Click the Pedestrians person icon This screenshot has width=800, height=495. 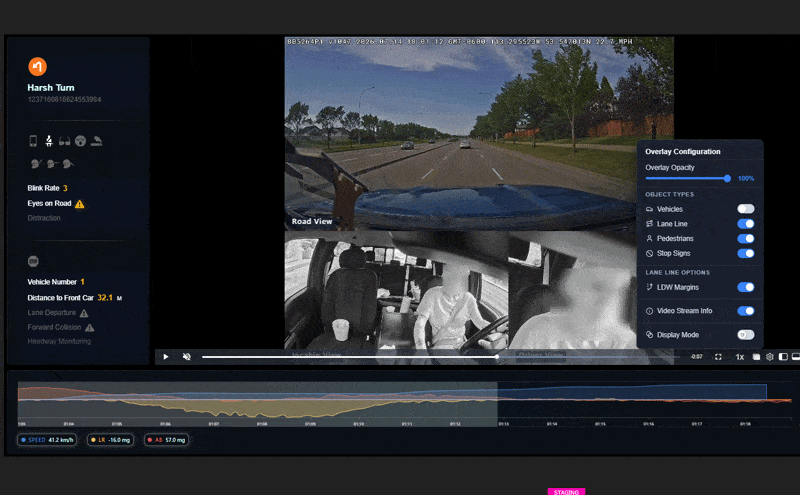pos(649,238)
